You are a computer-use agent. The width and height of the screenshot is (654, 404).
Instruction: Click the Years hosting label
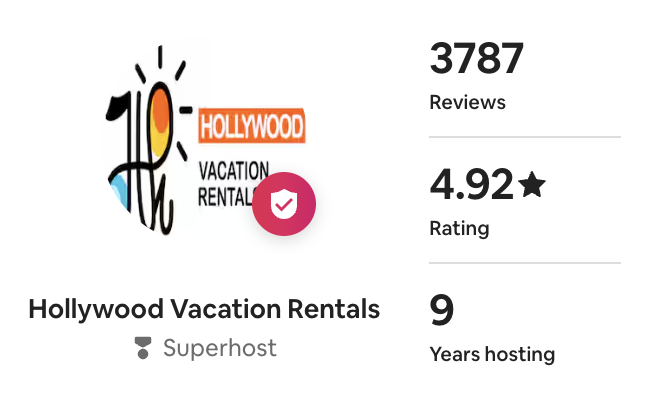(492, 354)
